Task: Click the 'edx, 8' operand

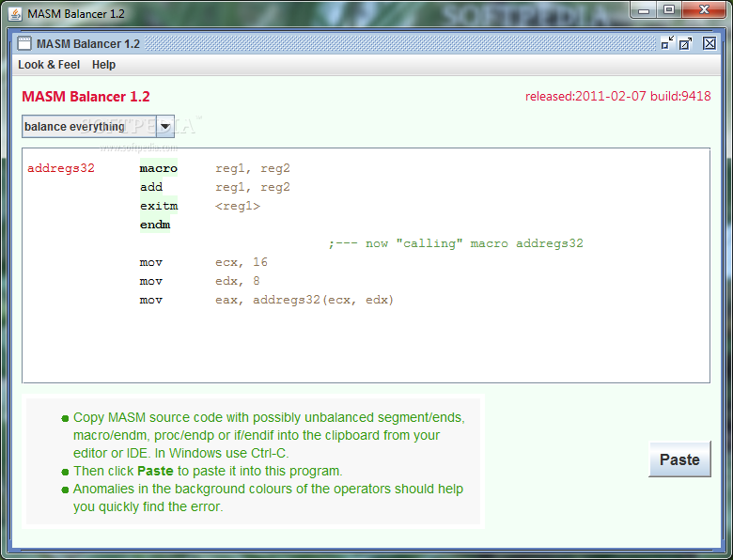Action: 238,281
